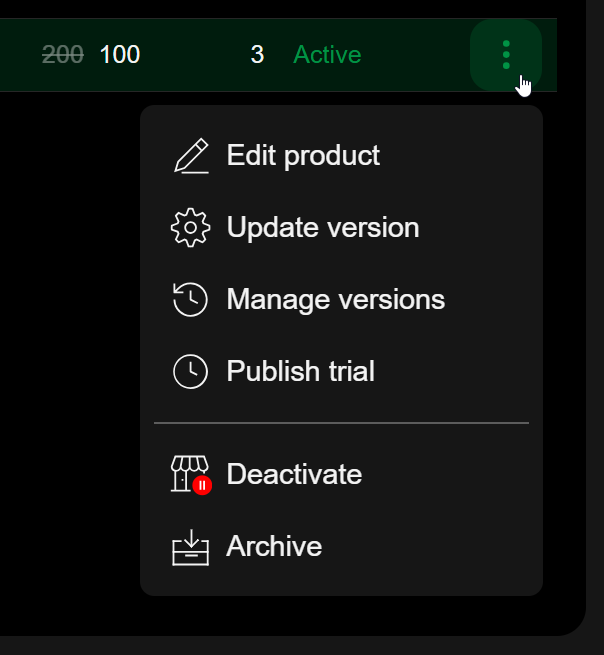The width and height of the screenshot is (604, 655).
Task: Pick the Publish trial text label
Action: [x=300, y=372]
